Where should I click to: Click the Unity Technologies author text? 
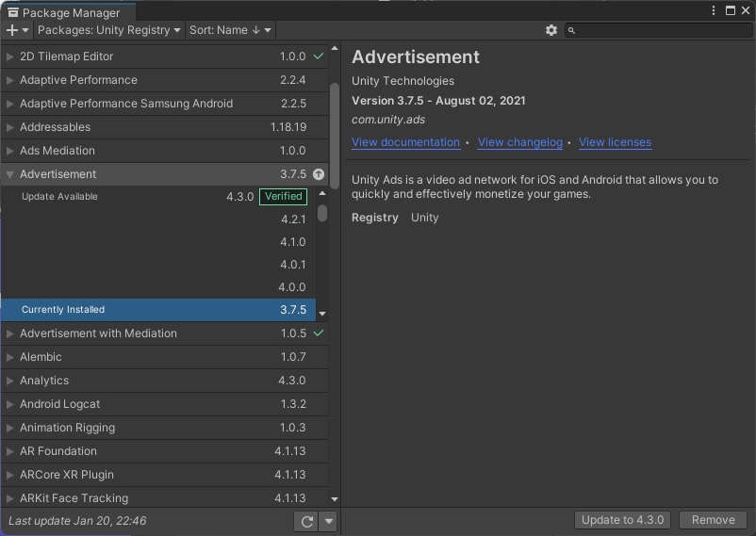click(403, 81)
